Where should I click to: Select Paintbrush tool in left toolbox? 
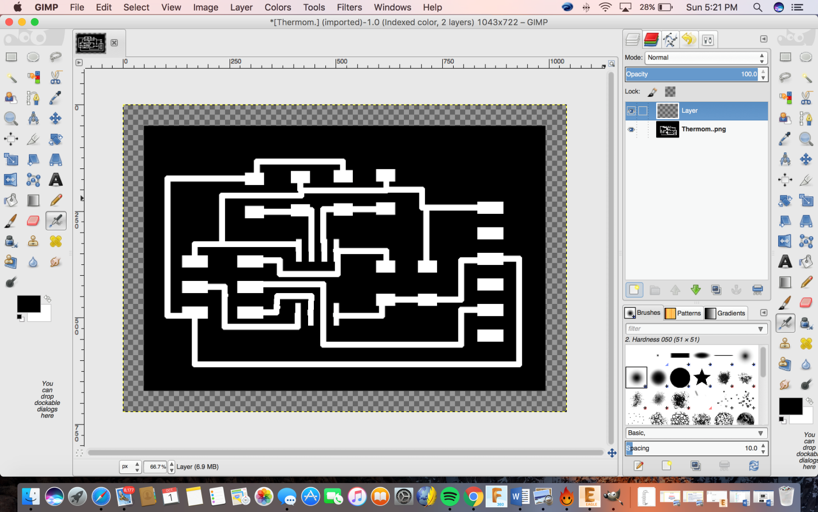pos(11,221)
